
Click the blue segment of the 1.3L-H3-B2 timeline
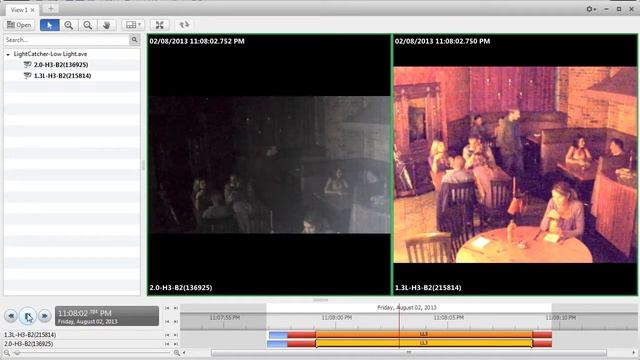pos(278,335)
